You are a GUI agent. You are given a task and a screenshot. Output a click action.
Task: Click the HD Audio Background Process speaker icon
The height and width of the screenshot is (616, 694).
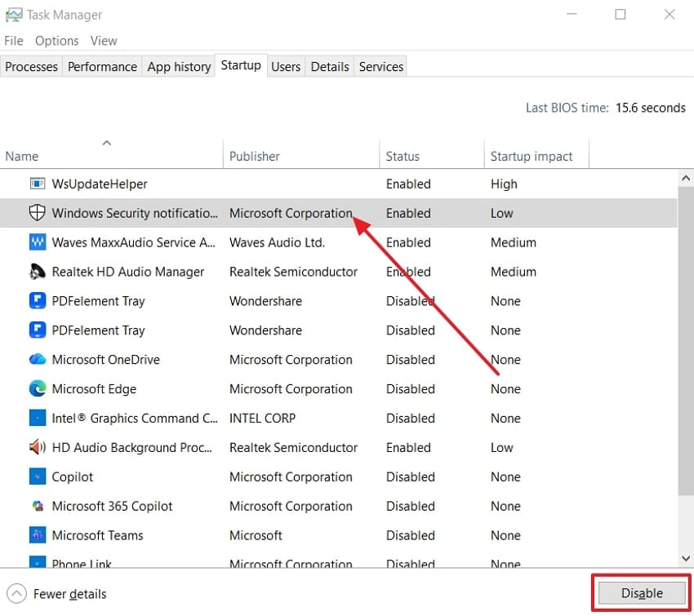[x=38, y=447]
